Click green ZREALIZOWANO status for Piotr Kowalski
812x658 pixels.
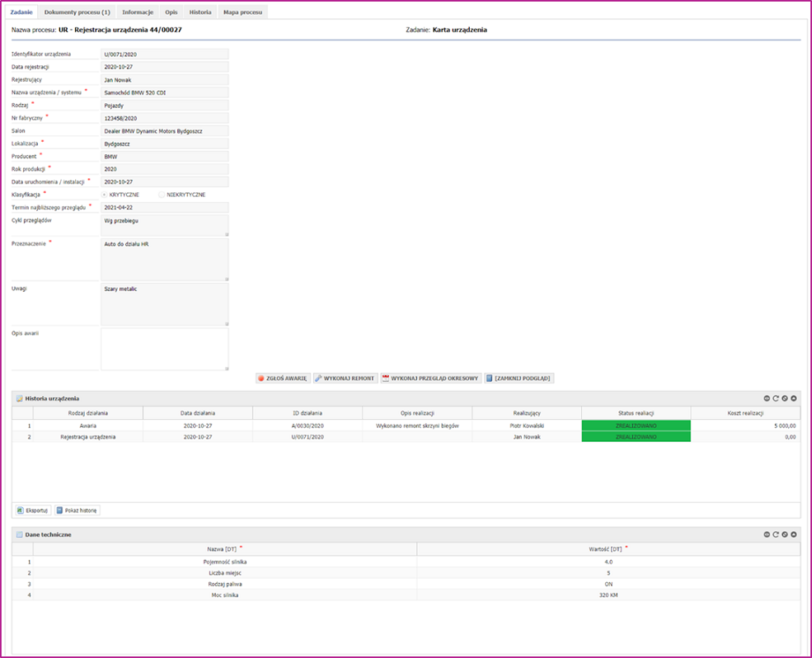(x=636, y=426)
